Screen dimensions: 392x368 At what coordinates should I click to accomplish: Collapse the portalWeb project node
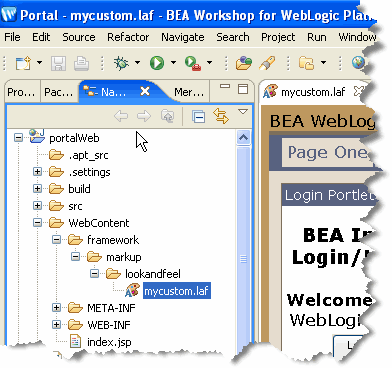pyautogui.click(x=19, y=137)
